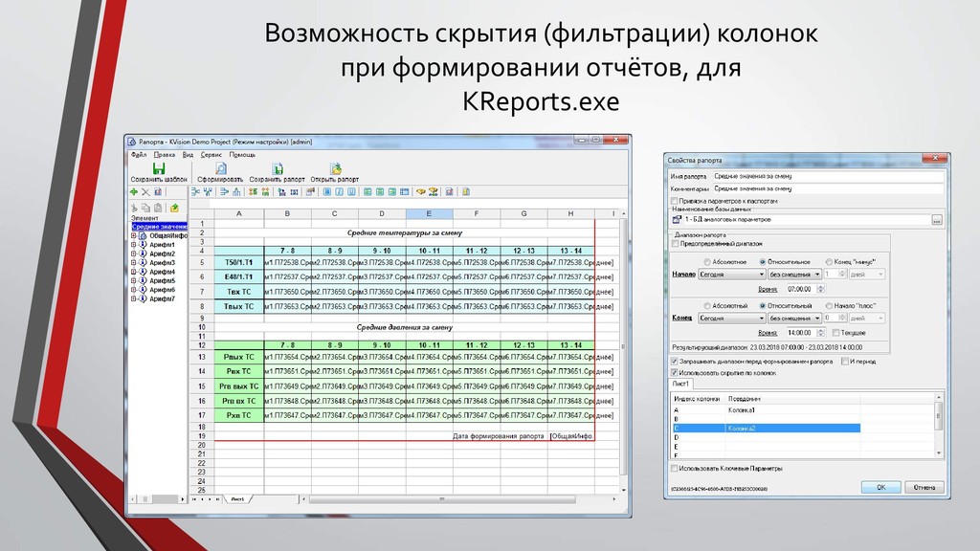The height and width of the screenshot is (551, 980).
Task: Toggle the Текущее checkbox
Action: click(x=836, y=333)
